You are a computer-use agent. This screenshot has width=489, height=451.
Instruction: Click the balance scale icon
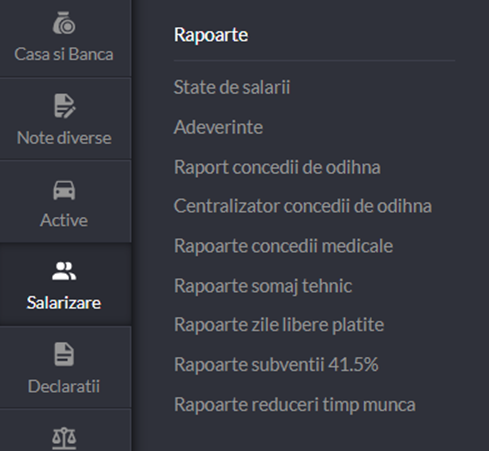tap(64, 438)
